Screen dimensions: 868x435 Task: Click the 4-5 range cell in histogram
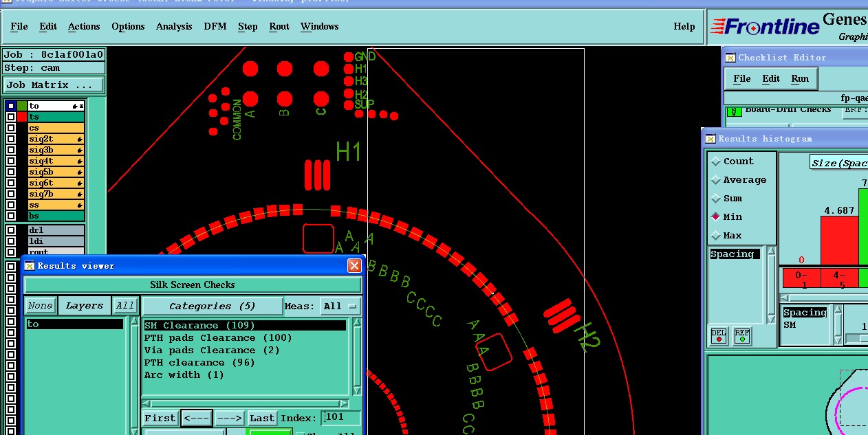[839, 279]
